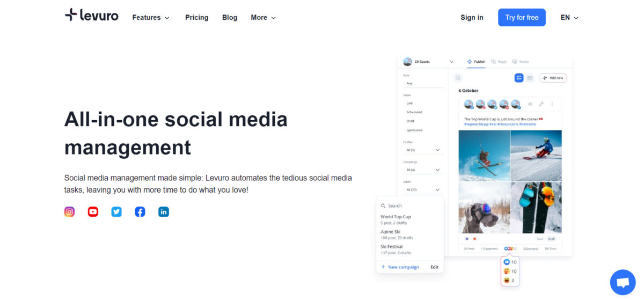Click Edit in the campaigns popup

point(435,267)
